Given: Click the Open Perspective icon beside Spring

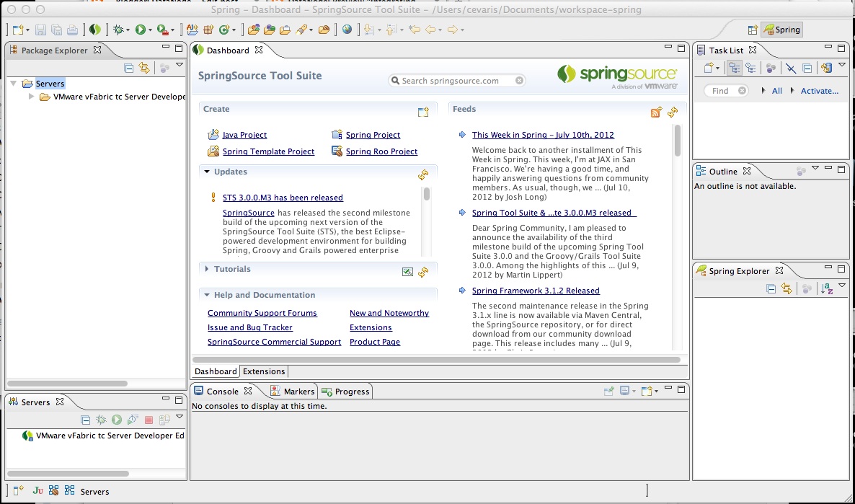Looking at the screenshot, I should click(753, 30).
